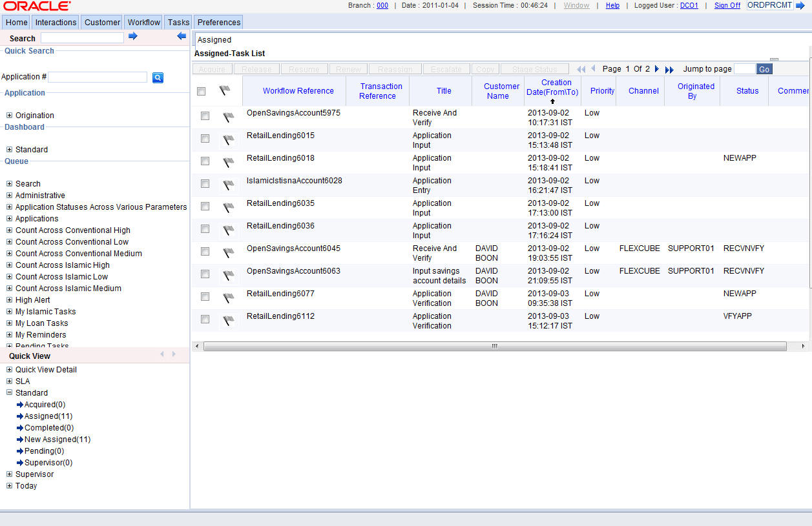Click flag icon for RetailLending6035 row
Viewport: 812px width, 526px height.
click(x=229, y=208)
